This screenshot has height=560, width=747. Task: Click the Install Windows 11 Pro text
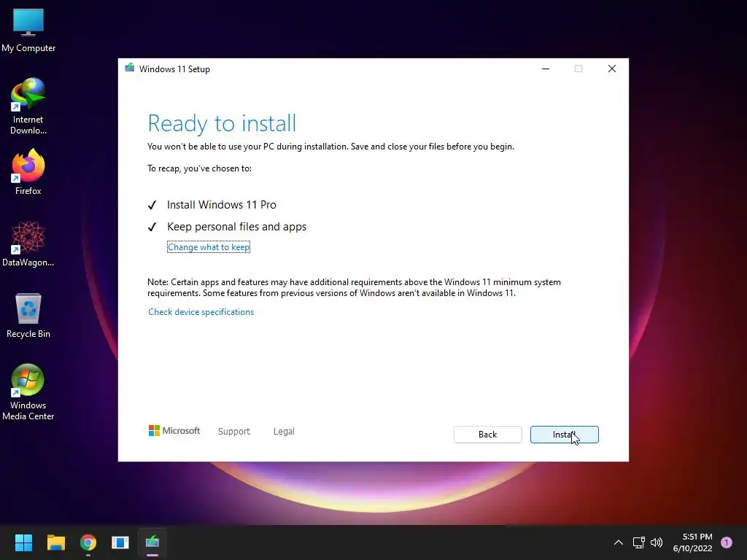point(222,205)
